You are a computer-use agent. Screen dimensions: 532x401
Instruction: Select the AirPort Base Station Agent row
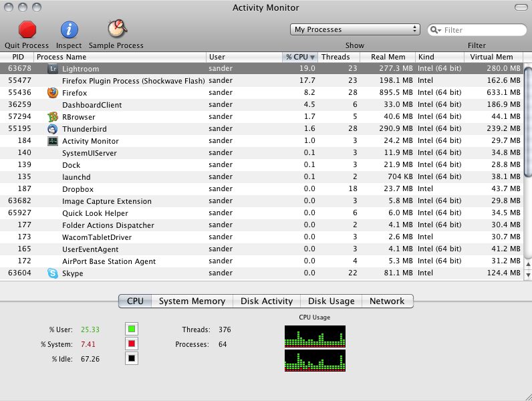(x=261, y=261)
